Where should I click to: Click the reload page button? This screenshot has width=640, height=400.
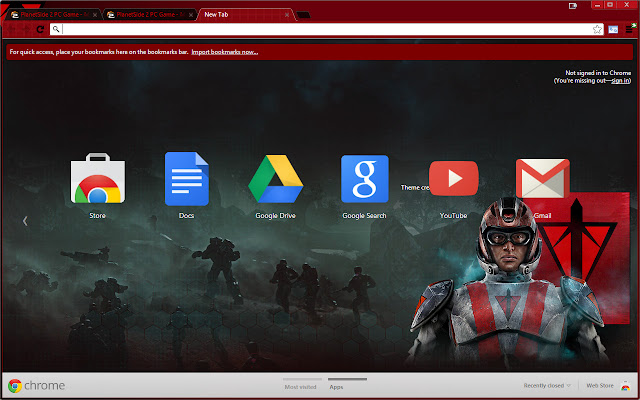coord(40,29)
